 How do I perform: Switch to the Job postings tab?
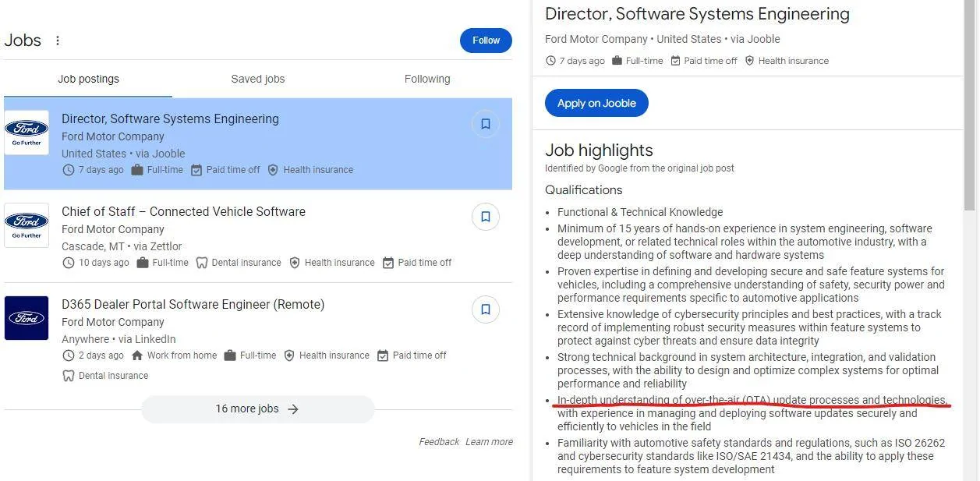88,79
